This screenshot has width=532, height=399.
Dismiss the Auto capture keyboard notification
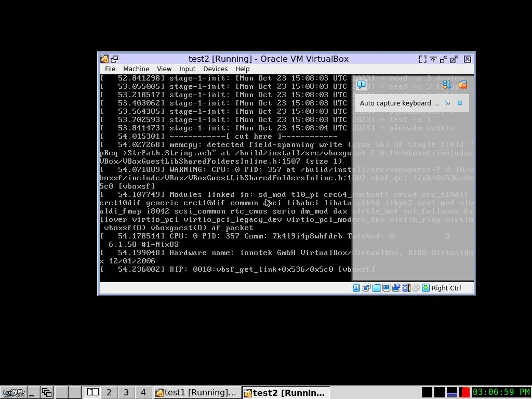[x=459, y=103]
